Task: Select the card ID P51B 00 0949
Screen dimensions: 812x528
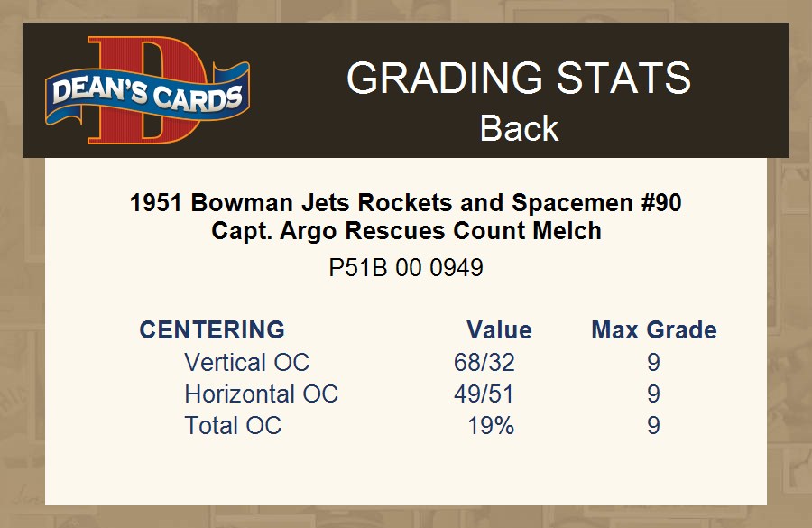Action: (406, 268)
